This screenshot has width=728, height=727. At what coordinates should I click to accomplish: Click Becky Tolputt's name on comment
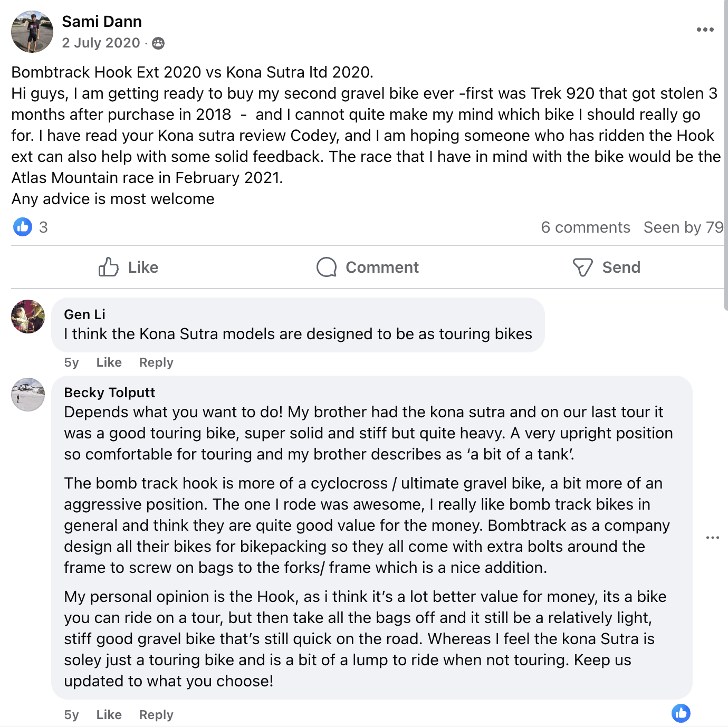click(x=109, y=393)
